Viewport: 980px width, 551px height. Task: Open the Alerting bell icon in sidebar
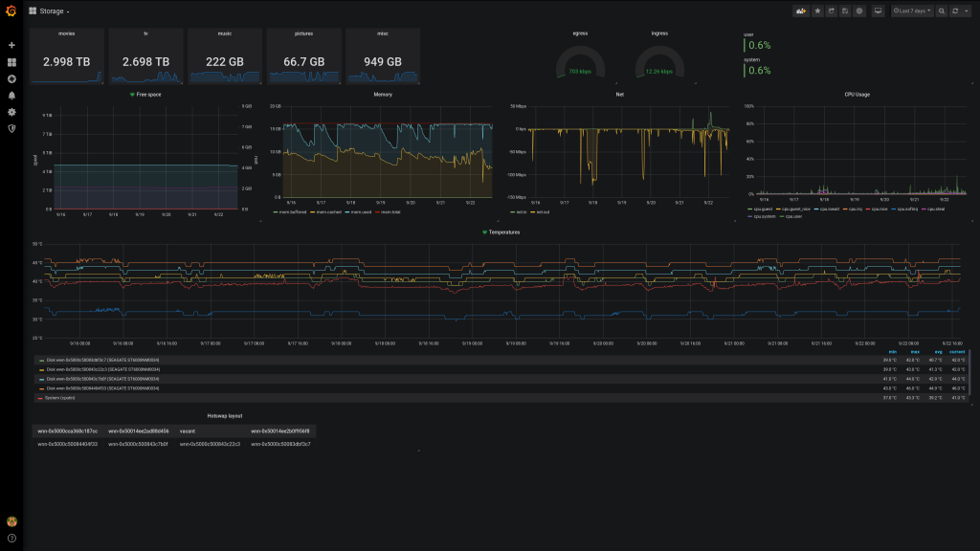point(11,96)
